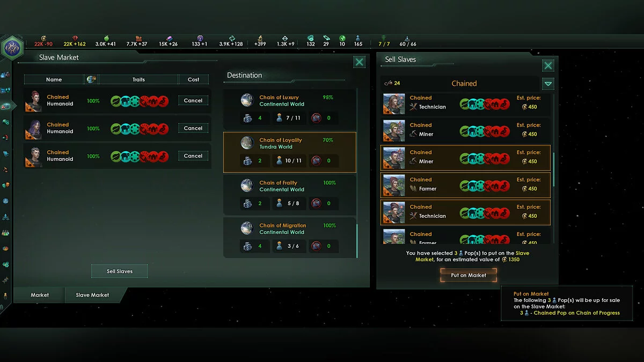Click the Destination list scrollbar

click(x=356, y=240)
